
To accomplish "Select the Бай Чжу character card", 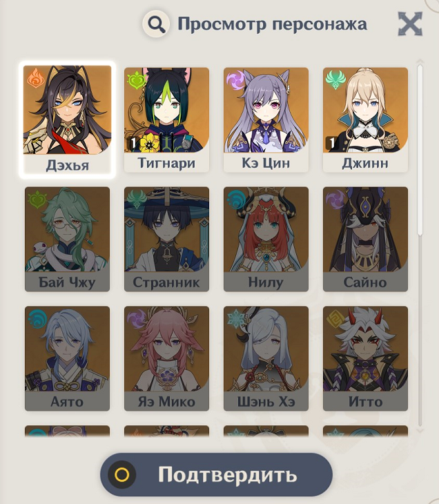I will tap(67, 239).
